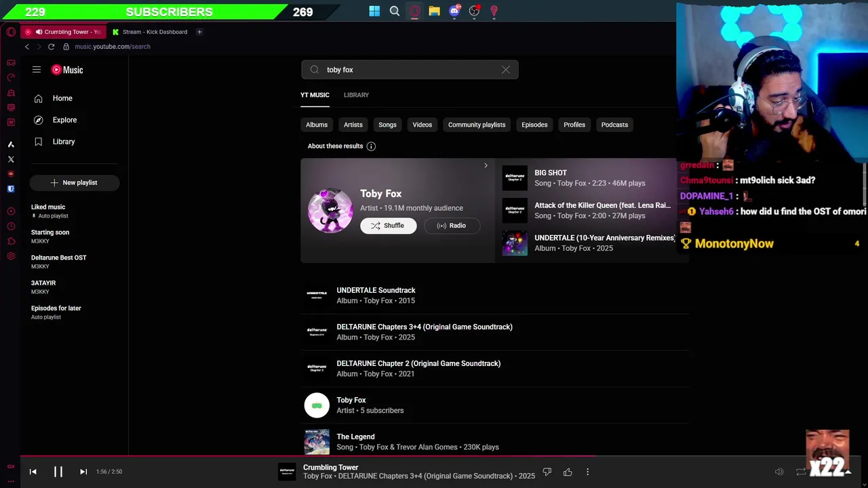The height and width of the screenshot is (488, 868).
Task: Switch to the YT MUSIC results tab
Action: pyautogui.click(x=315, y=96)
